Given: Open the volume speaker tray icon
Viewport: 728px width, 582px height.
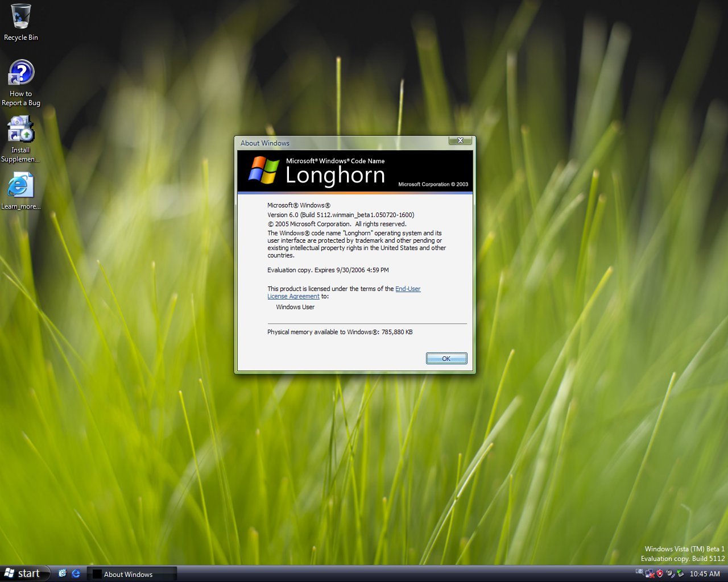Looking at the screenshot, I should click(670, 573).
